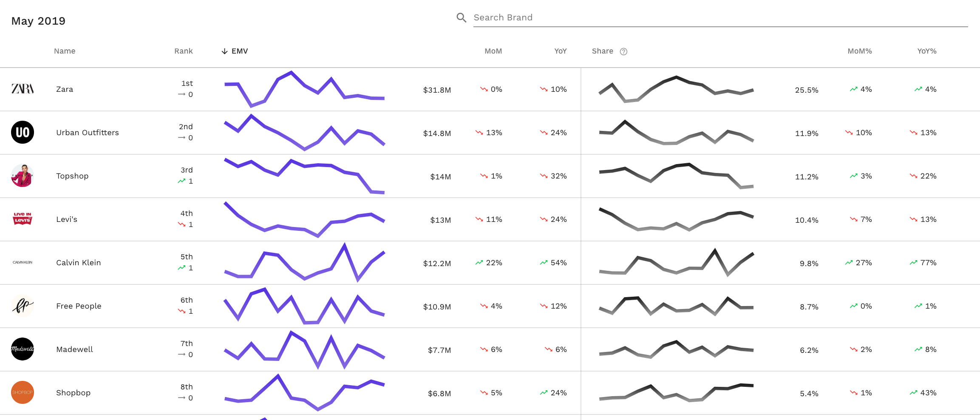The image size is (980, 420).
Task: Sort by the Rank column
Action: click(184, 51)
